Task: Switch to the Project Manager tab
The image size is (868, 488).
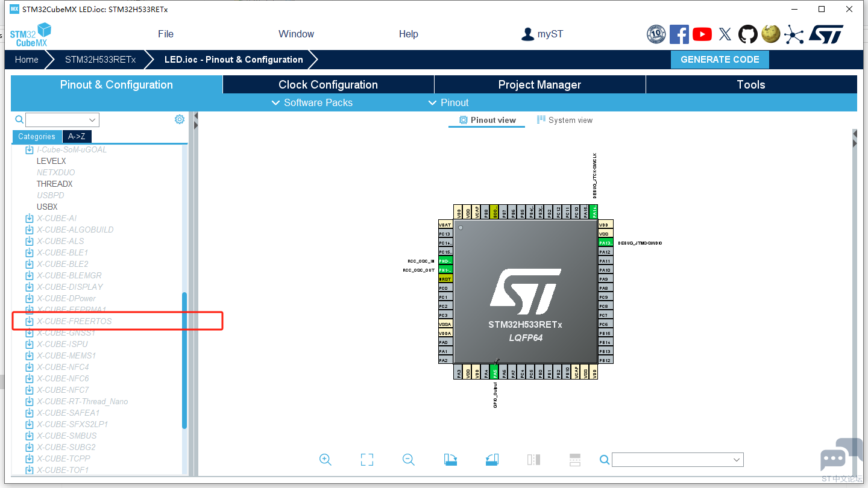Action: [x=539, y=84]
